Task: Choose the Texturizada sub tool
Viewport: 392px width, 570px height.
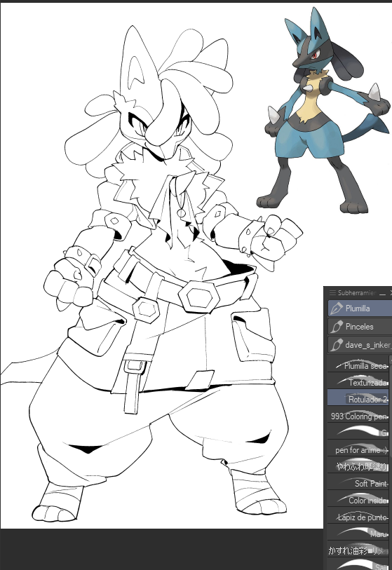Action: [x=358, y=381]
